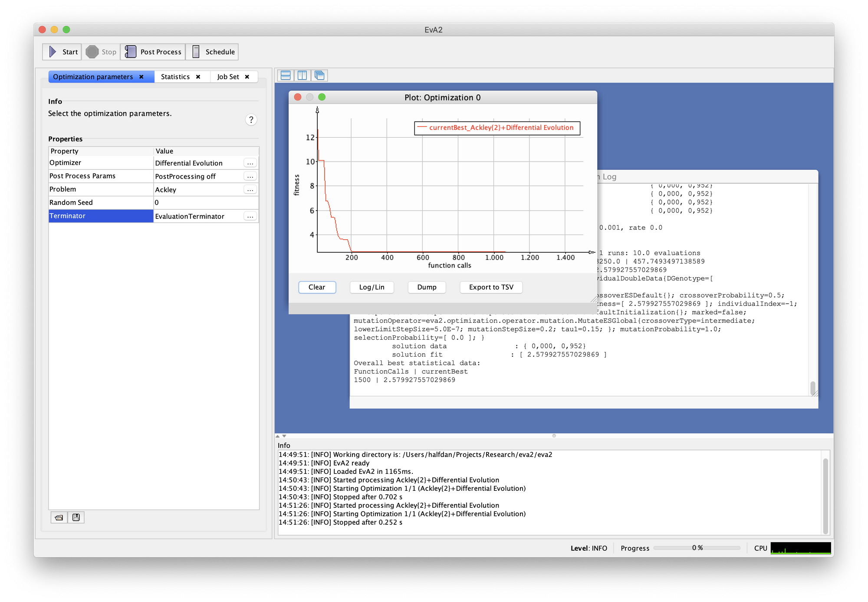Open the Problem Ackley ellipsis button
The height and width of the screenshot is (602, 868).
tap(250, 190)
